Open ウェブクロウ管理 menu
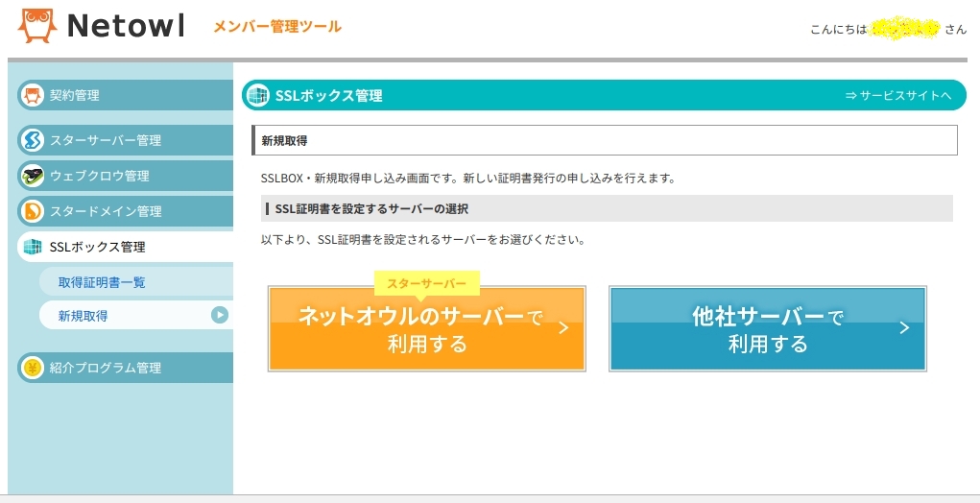The width and height of the screenshot is (980, 503). click(125, 176)
